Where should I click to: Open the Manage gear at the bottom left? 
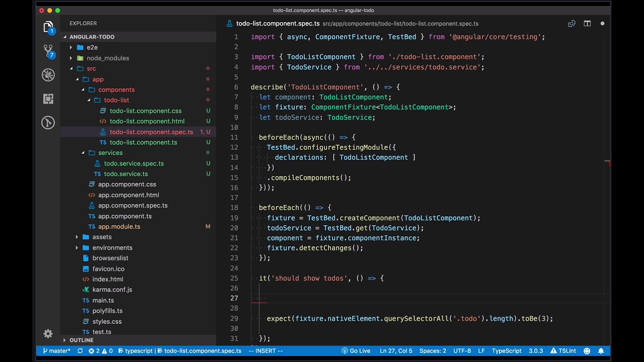tap(48, 333)
